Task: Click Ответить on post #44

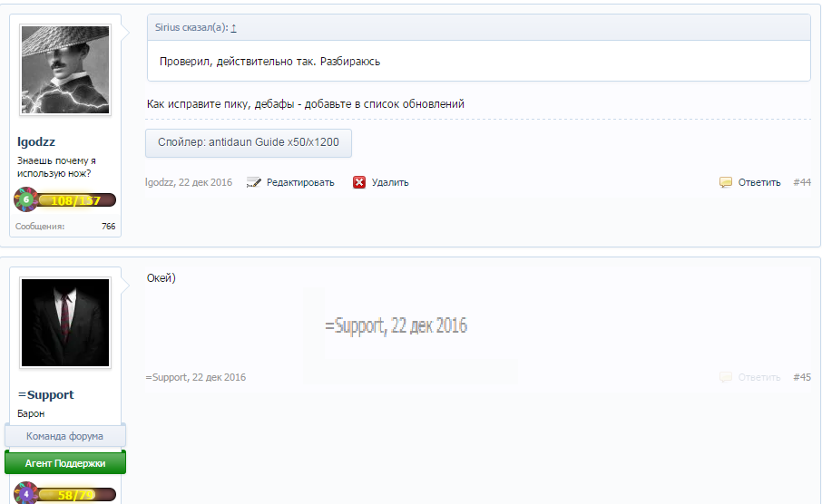Action: click(x=758, y=182)
